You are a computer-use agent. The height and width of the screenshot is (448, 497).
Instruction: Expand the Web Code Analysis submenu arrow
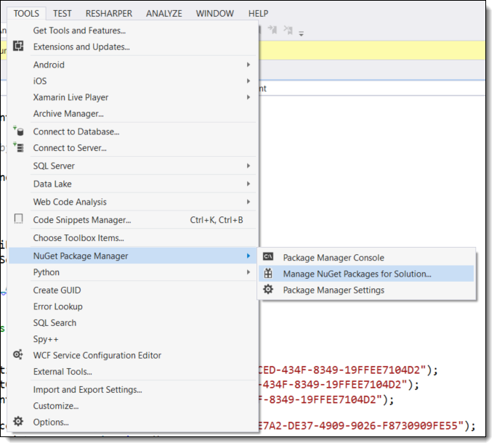[x=248, y=202]
